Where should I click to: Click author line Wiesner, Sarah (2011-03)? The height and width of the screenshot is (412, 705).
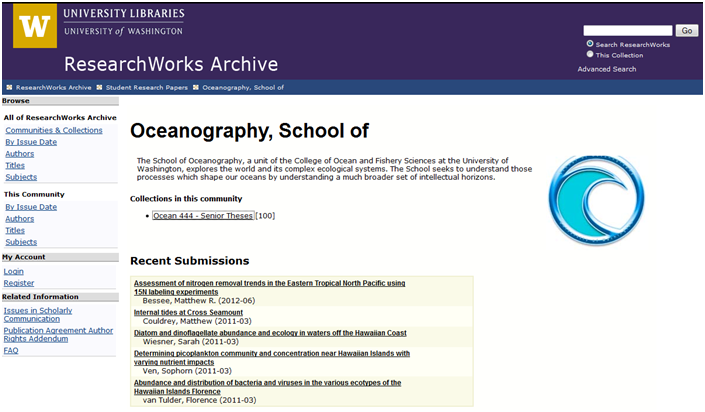click(191, 341)
